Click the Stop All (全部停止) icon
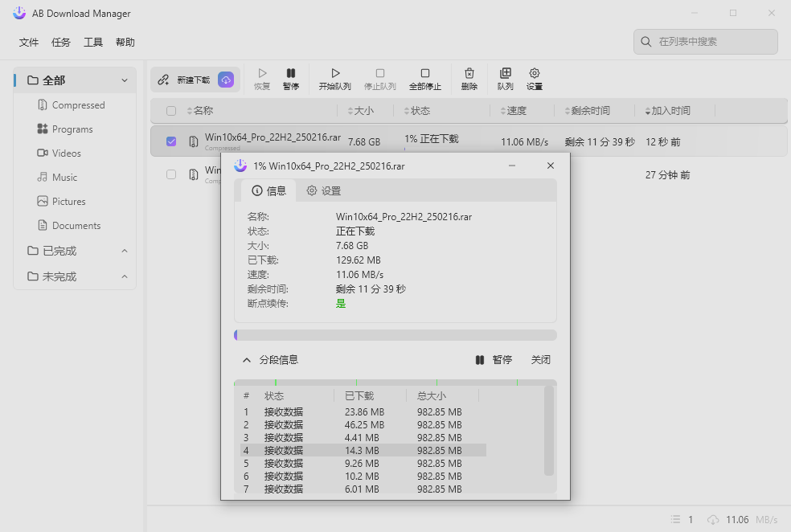791x532 pixels. (x=425, y=73)
